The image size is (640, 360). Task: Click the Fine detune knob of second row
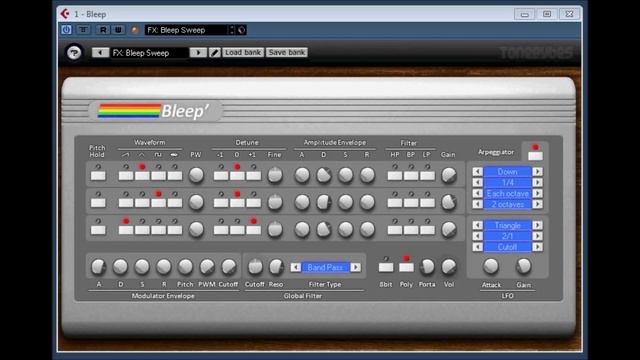275,202
